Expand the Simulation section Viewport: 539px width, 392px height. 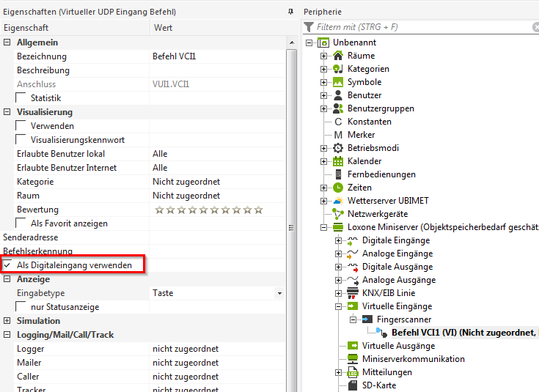(7, 320)
